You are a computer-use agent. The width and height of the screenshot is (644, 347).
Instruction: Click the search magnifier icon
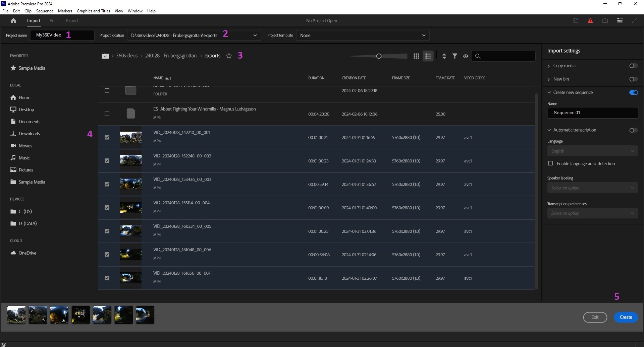[x=478, y=56]
